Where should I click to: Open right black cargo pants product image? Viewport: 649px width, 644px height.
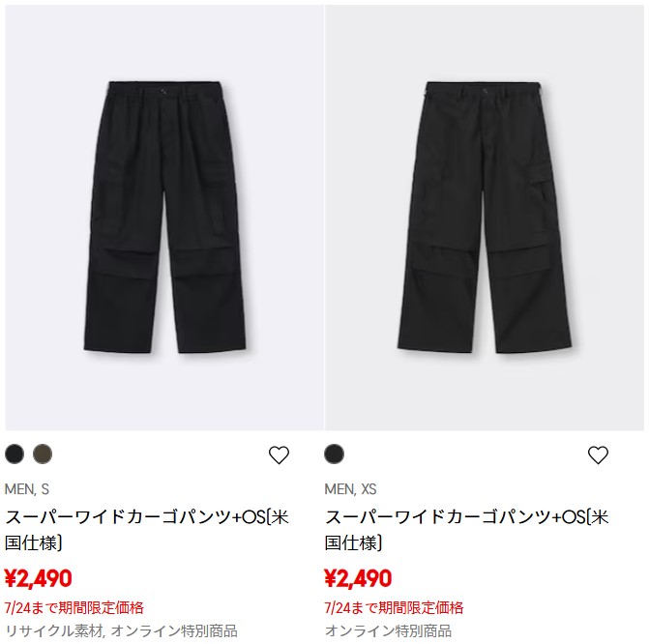click(485, 218)
